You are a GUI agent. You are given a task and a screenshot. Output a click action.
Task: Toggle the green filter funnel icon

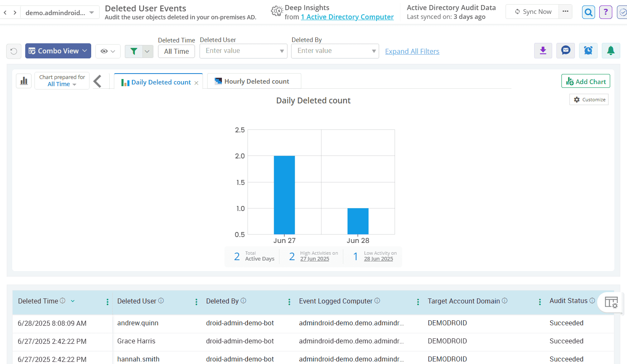134,50
